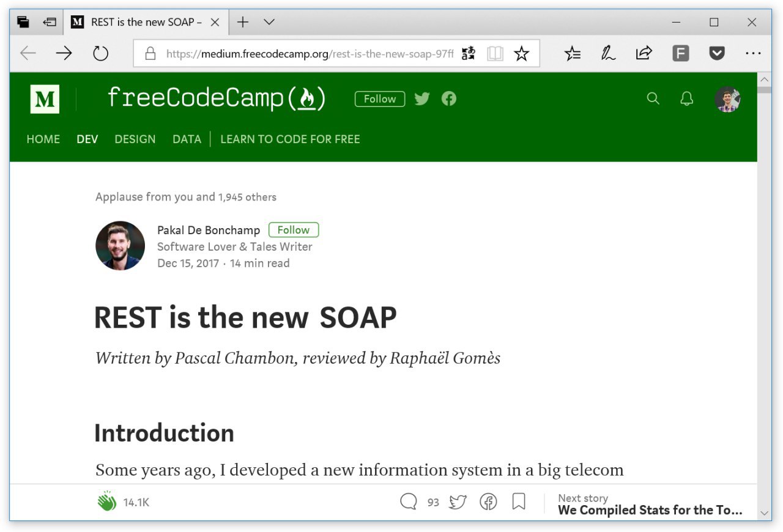Click the Software Lover & Tales Writer bio
Screen dimensions: 783x532
(235, 247)
